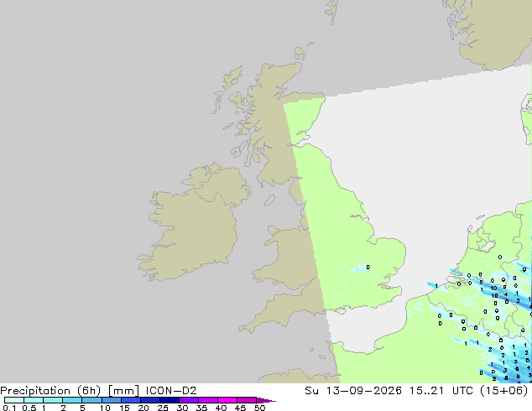
Task: Pick the 25–30 mm dark navy swatch
Action: pyautogui.click(x=170, y=400)
